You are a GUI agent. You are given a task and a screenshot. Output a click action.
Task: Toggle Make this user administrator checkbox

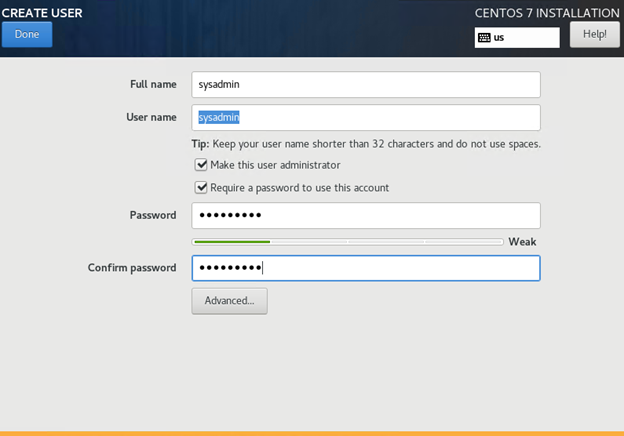(x=201, y=165)
